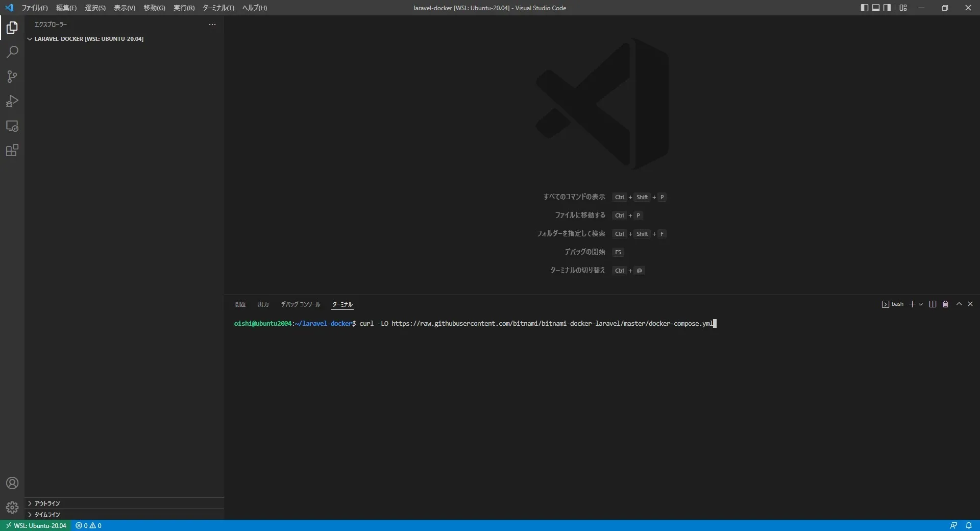Switch to the デバッグ コンソール tab
The height and width of the screenshot is (531, 980).
pyautogui.click(x=300, y=304)
